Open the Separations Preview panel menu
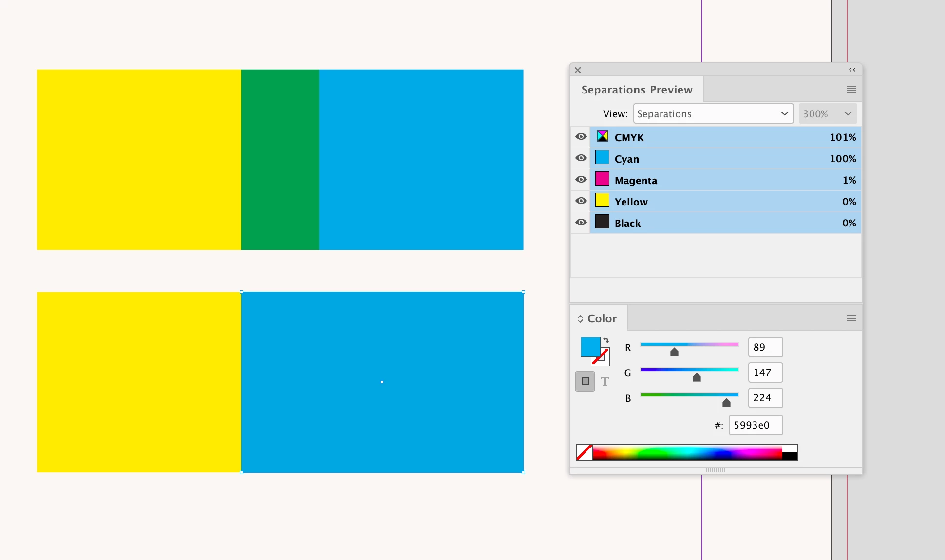 point(851,89)
